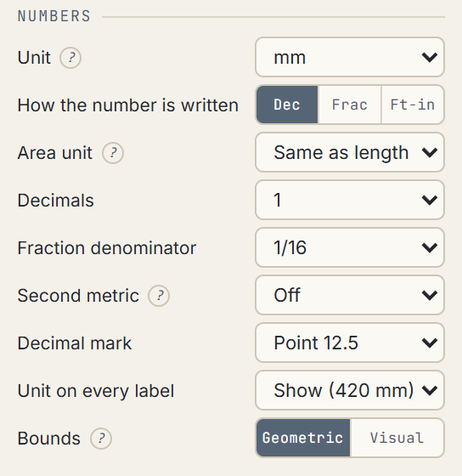Click the 'Fraction denominator' label

[x=107, y=248]
